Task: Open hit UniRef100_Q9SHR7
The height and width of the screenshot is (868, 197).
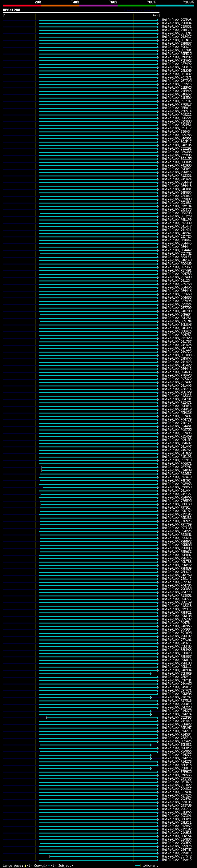Action: pos(177,843)
